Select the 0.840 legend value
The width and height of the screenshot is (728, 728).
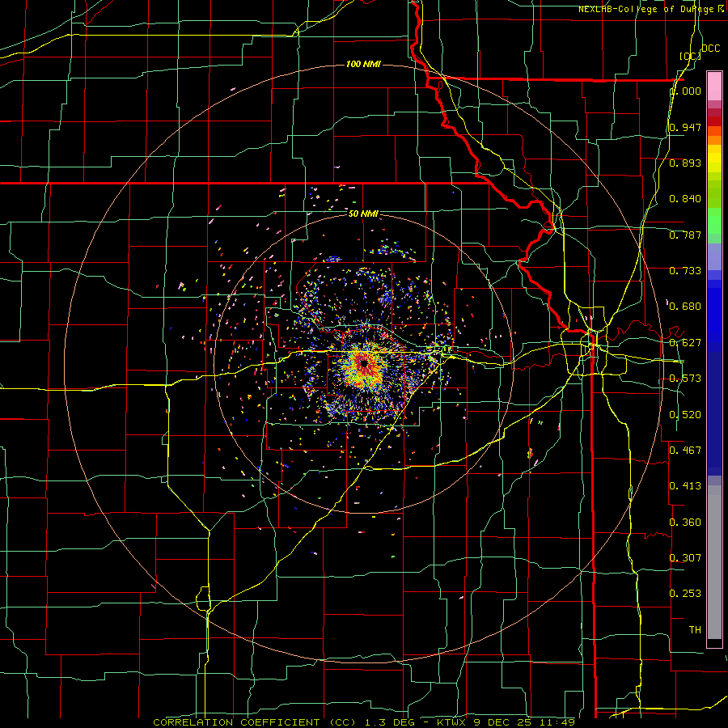coord(685,199)
